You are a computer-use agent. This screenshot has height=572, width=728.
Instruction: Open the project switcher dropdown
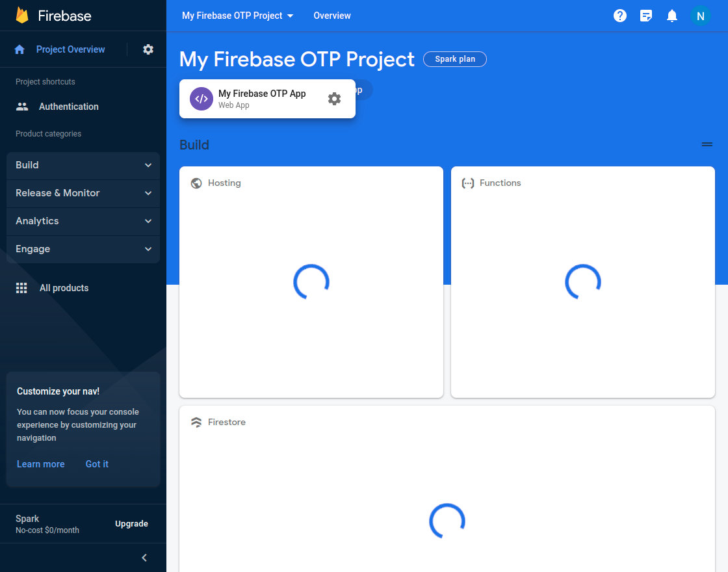(x=237, y=15)
